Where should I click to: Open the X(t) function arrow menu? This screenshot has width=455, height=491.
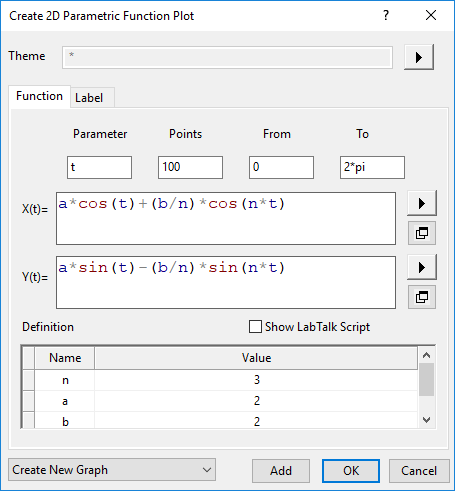pos(422,203)
